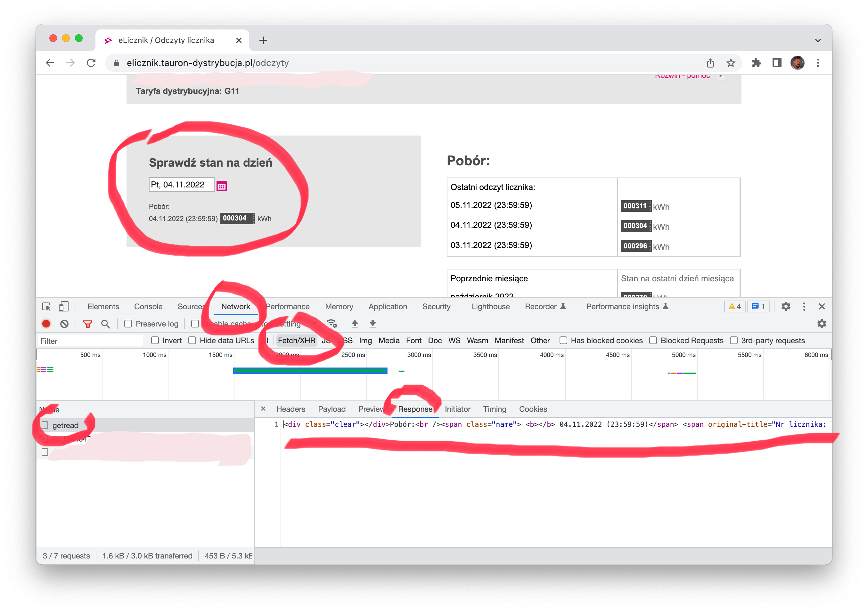Filter requests by Img type
This screenshot has width=868, height=612.
click(x=365, y=340)
